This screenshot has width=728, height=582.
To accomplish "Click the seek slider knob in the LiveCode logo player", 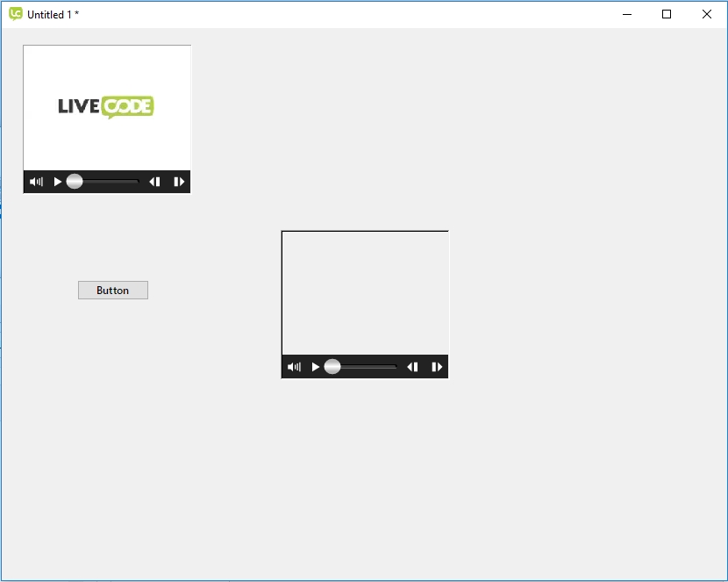I will point(75,182).
